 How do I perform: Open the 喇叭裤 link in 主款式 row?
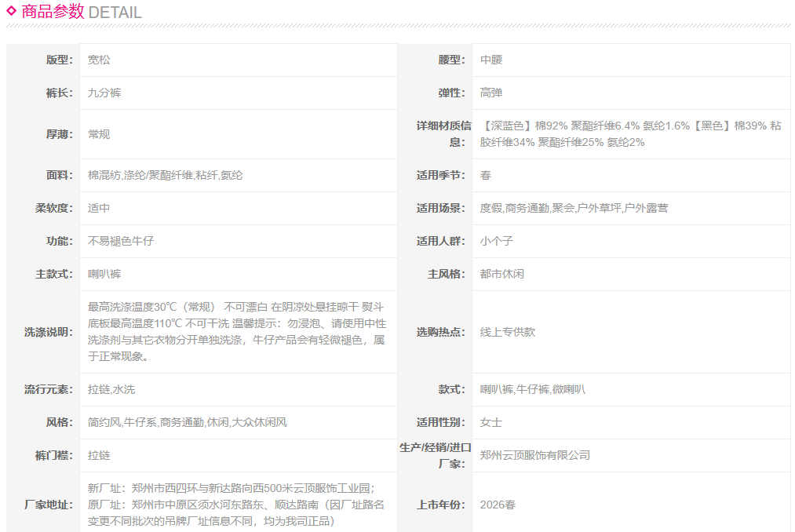click(104, 274)
